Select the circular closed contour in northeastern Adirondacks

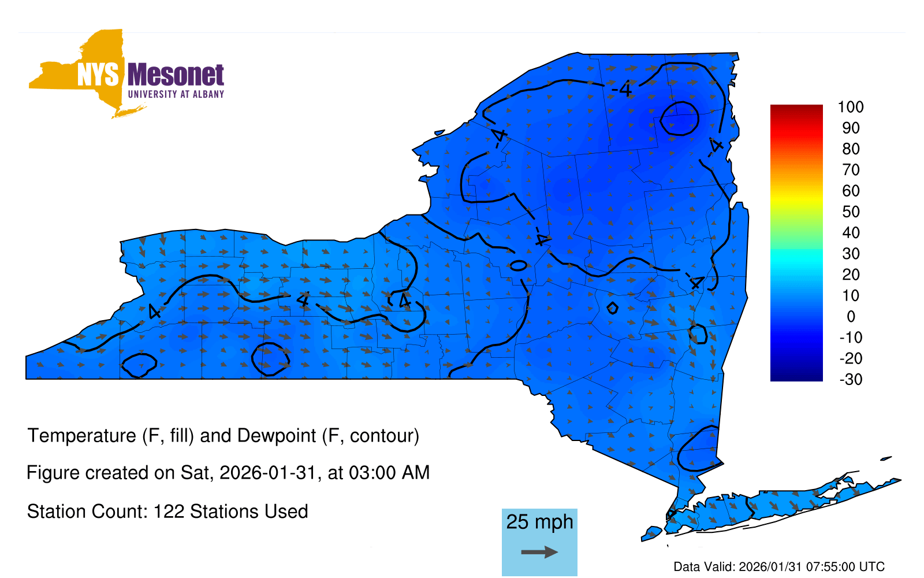(680, 118)
